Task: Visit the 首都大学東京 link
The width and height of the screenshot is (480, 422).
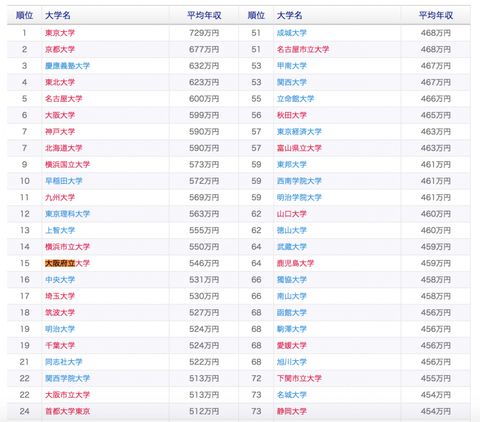Action: 68,411
